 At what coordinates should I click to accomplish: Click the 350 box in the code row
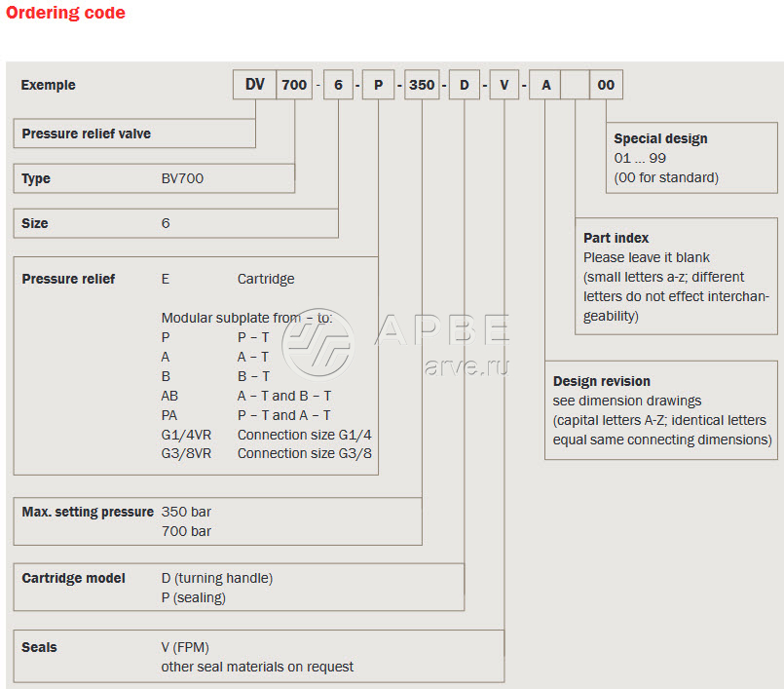point(422,85)
